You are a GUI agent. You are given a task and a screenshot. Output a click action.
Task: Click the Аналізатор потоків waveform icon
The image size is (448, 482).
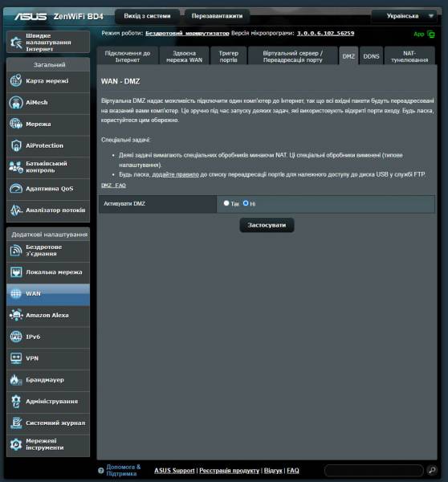pos(16,210)
